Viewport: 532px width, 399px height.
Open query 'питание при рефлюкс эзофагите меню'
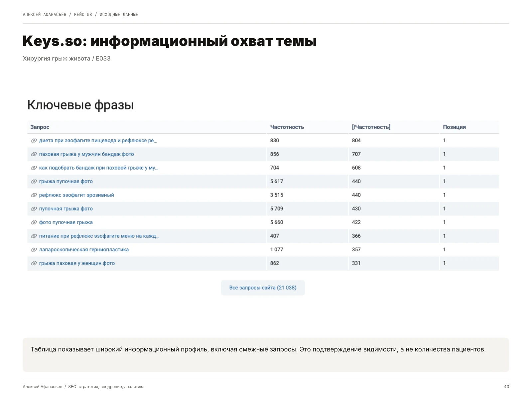click(x=99, y=236)
